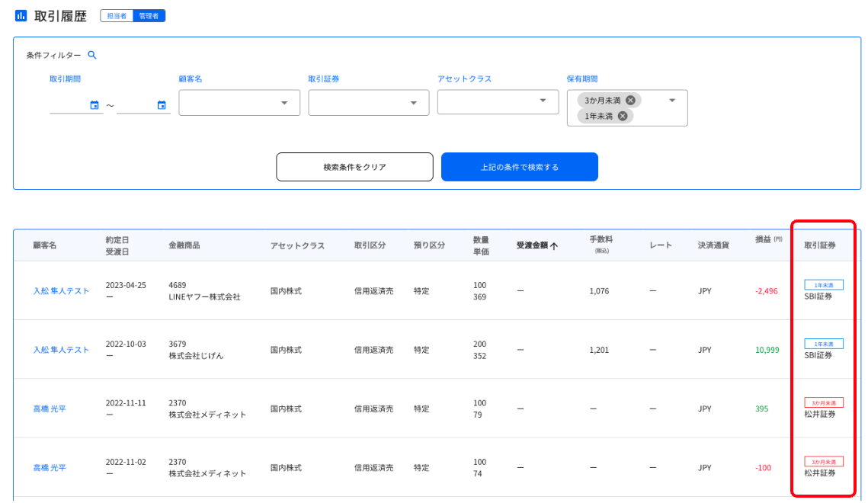The image size is (868, 503).
Task: Click the profit value 395
Action: coord(762,409)
